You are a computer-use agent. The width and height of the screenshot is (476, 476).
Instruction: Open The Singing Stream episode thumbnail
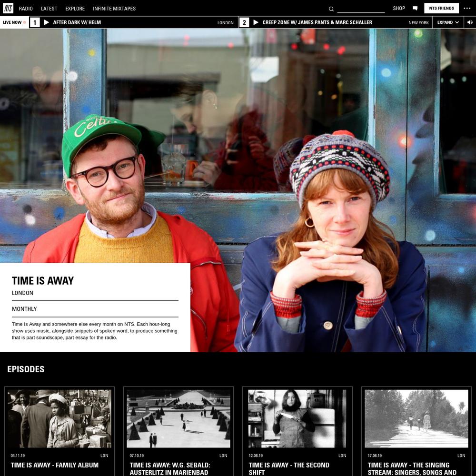[416, 418]
